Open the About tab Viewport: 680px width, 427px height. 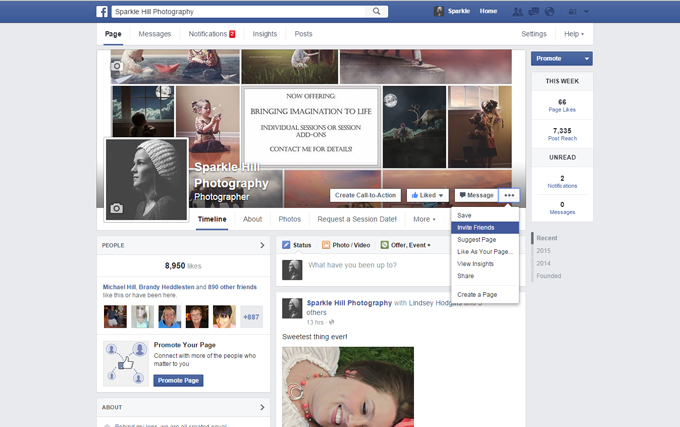[252, 219]
